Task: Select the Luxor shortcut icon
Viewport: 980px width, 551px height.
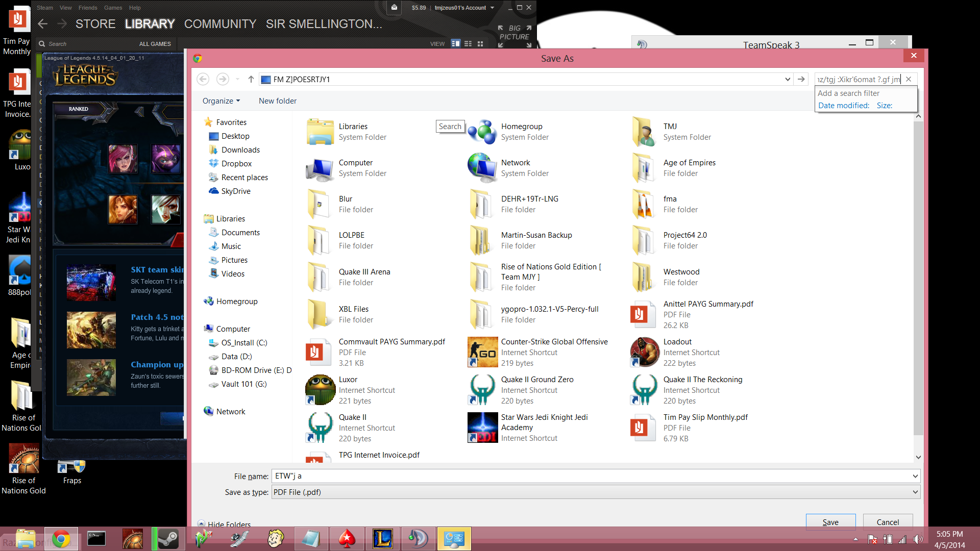Action: point(320,390)
